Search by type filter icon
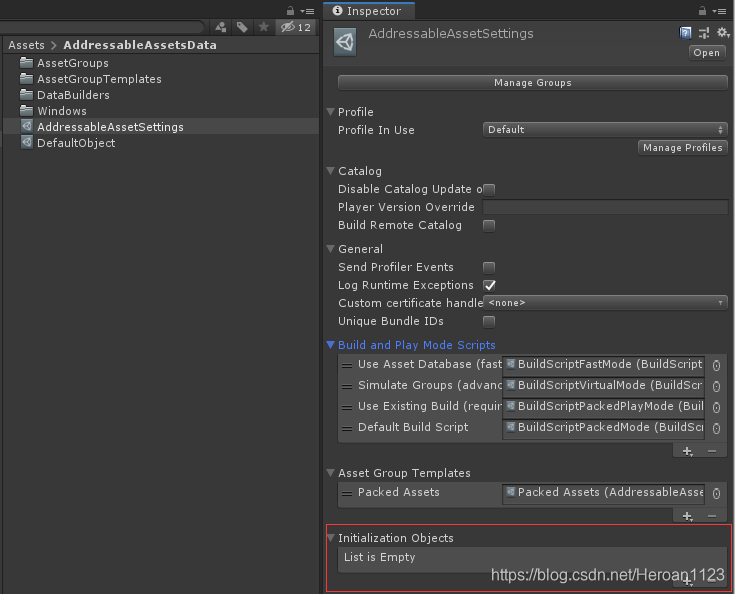The width and height of the screenshot is (735, 594). 221,27
